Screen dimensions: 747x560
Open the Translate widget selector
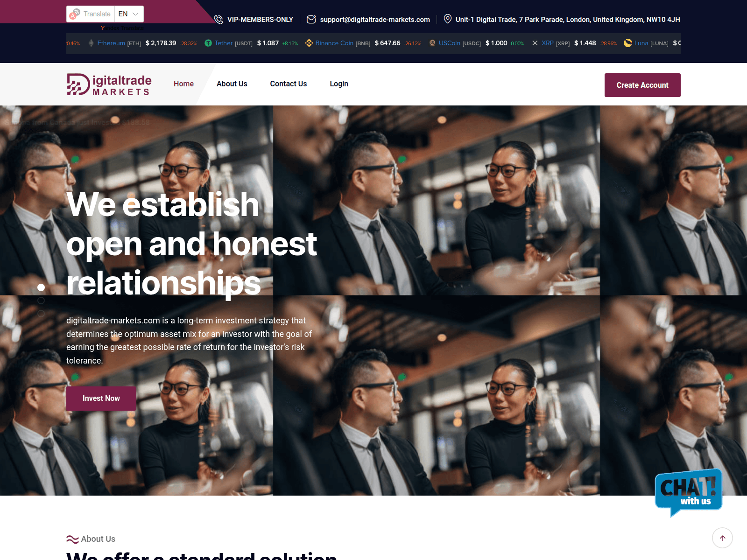coord(91,14)
